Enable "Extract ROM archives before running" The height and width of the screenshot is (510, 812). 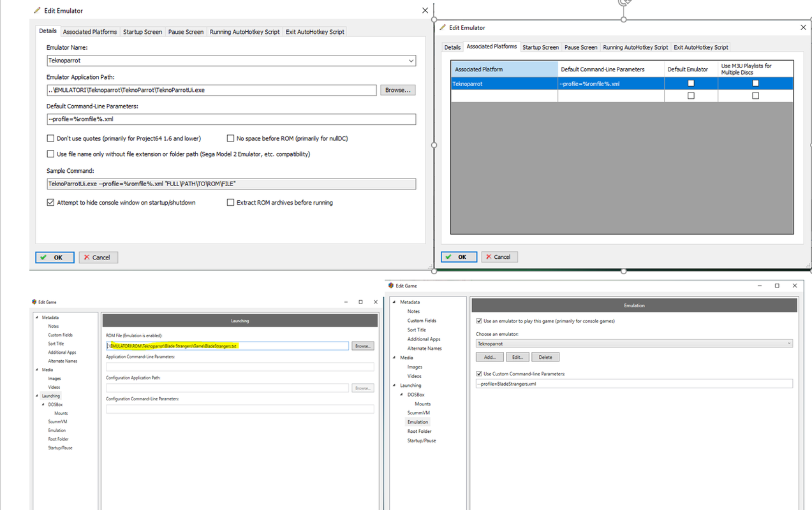coord(230,203)
